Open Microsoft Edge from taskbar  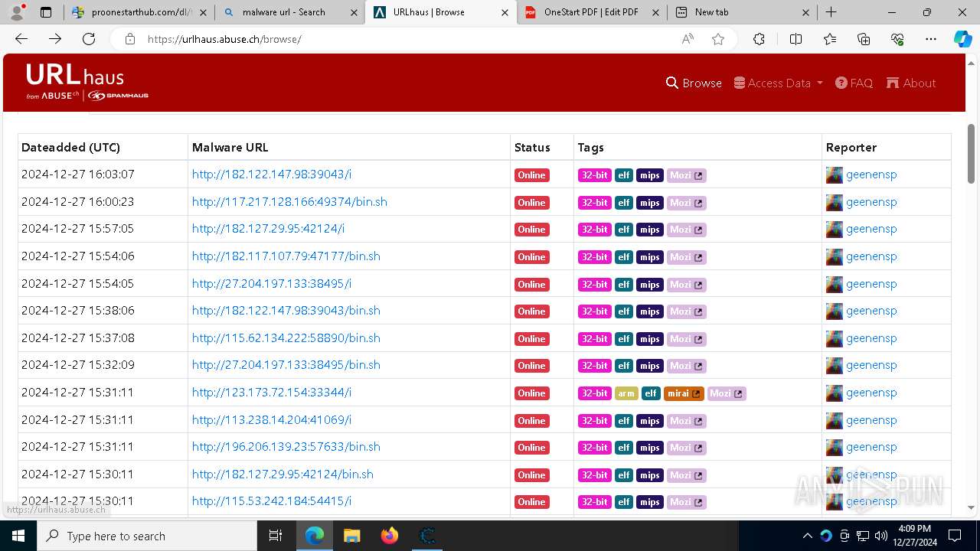click(x=315, y=536)
